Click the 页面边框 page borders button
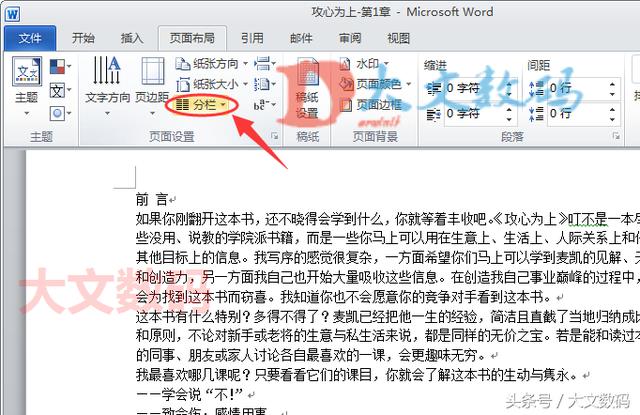Image resolution: width=640 pixels, height=415 pixels. (371, 105)
